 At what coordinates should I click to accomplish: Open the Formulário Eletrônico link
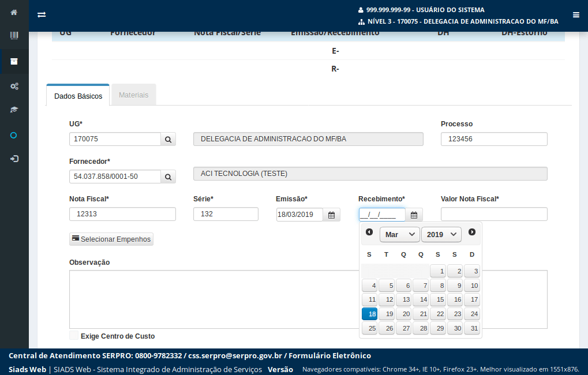click(329, 355)
